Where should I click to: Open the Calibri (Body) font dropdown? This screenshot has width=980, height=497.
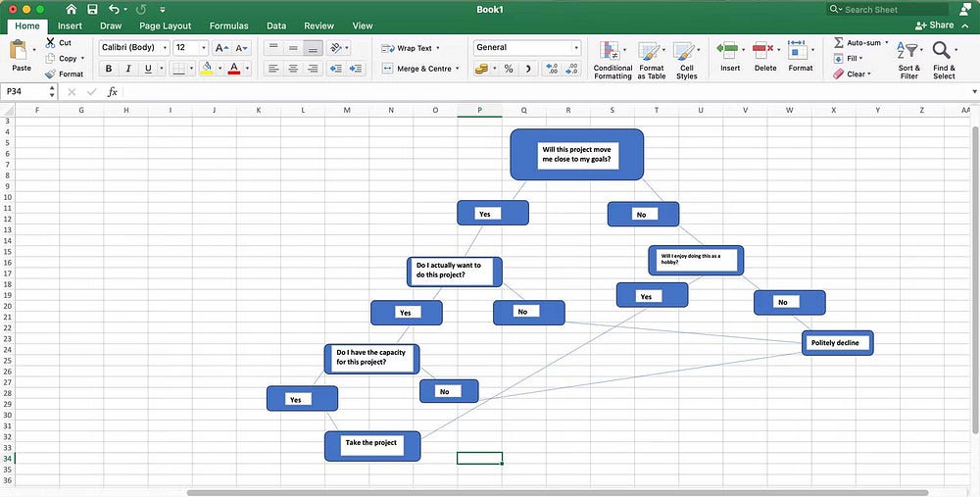click(x=133, y=47)
